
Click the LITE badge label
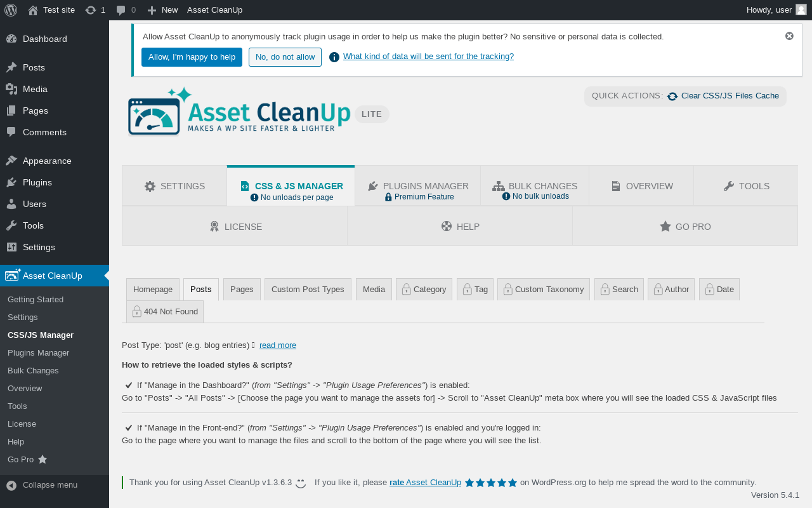[x=372, y=114]
